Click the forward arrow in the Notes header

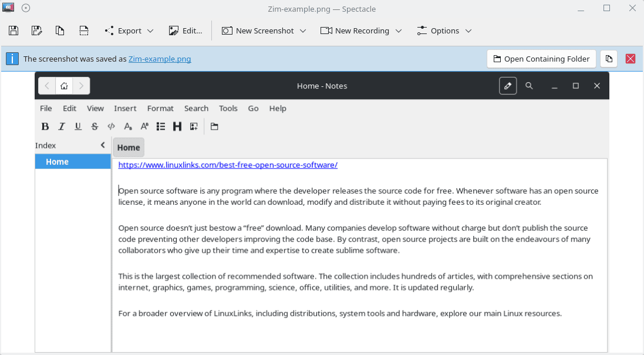pyautogui.click(x=82, y=86)
